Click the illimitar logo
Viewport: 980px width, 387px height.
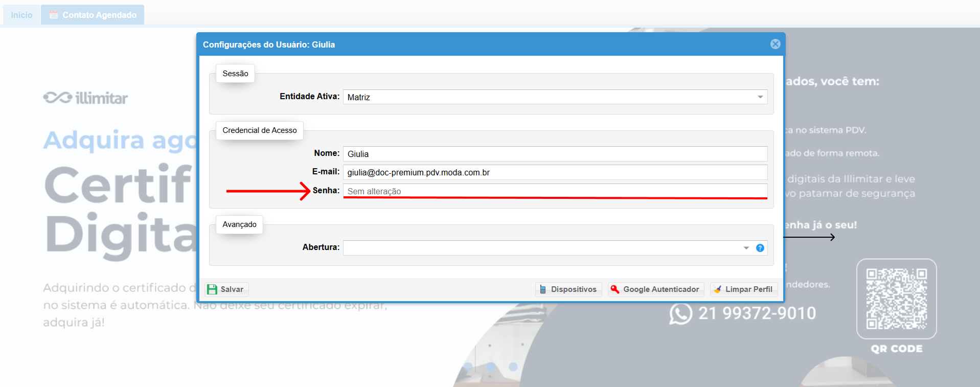85,98
